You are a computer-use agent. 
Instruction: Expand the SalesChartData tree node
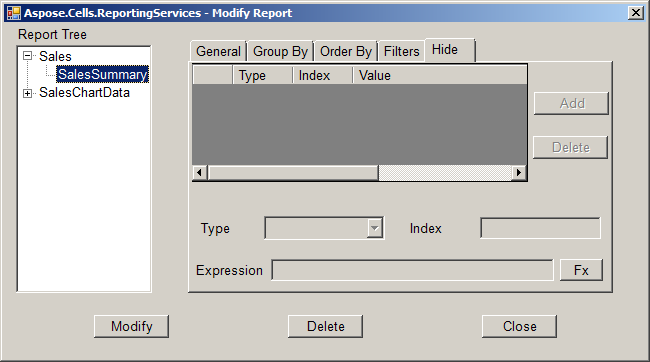point(27,93)
